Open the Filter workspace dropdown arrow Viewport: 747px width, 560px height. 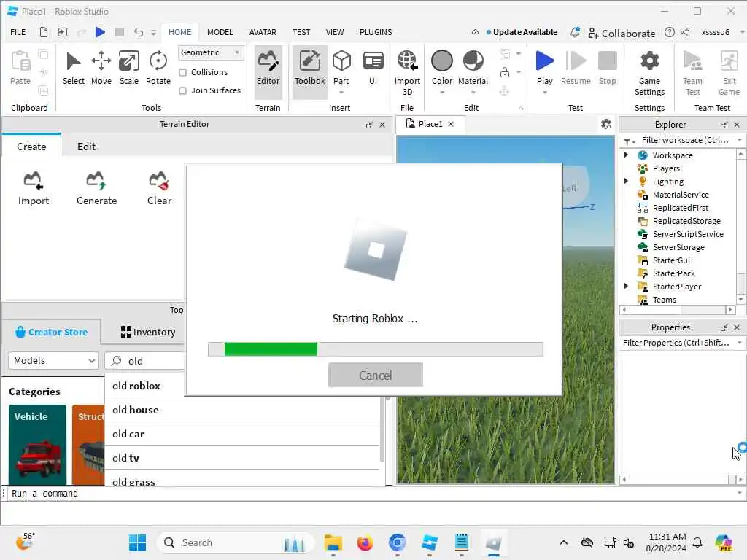point(740,140)
